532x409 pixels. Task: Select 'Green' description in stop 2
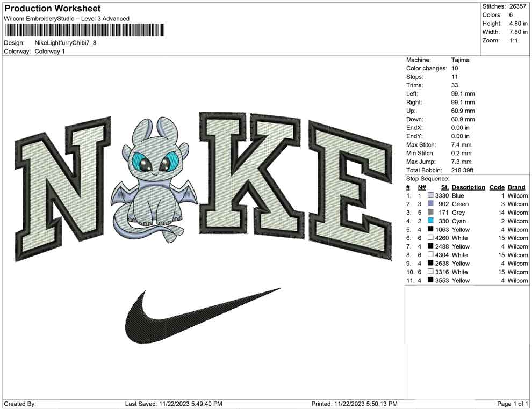461,204
